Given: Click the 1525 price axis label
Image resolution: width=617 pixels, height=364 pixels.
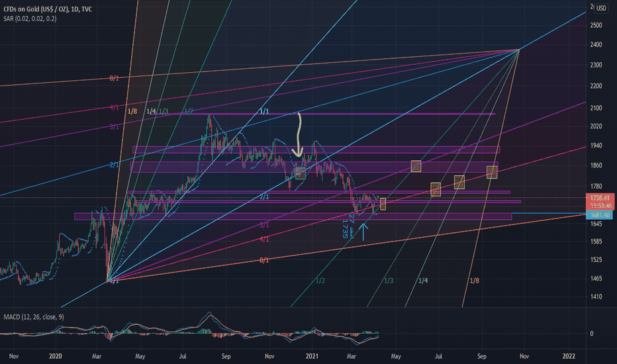Looking at the screenshot, I should pyautogui.click(x=596, y=259).
